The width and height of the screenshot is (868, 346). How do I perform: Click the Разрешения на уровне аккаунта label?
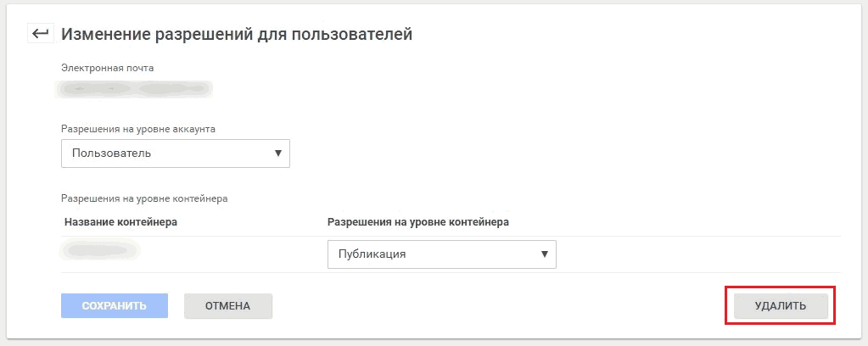[x=137, y=128]
